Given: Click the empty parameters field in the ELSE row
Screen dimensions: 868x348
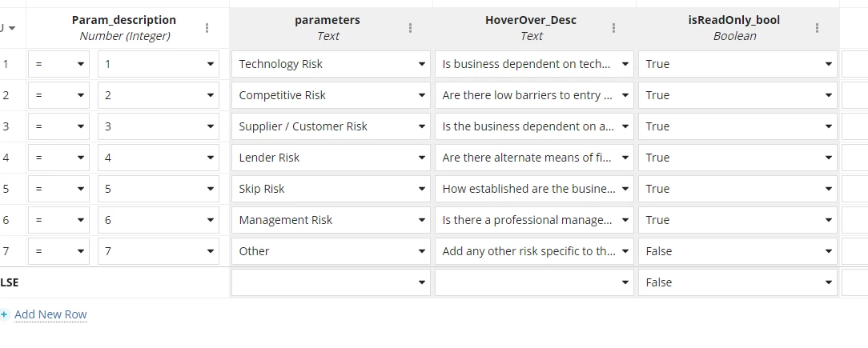Looking at the screenshot, I should click(x=331, y=282).
